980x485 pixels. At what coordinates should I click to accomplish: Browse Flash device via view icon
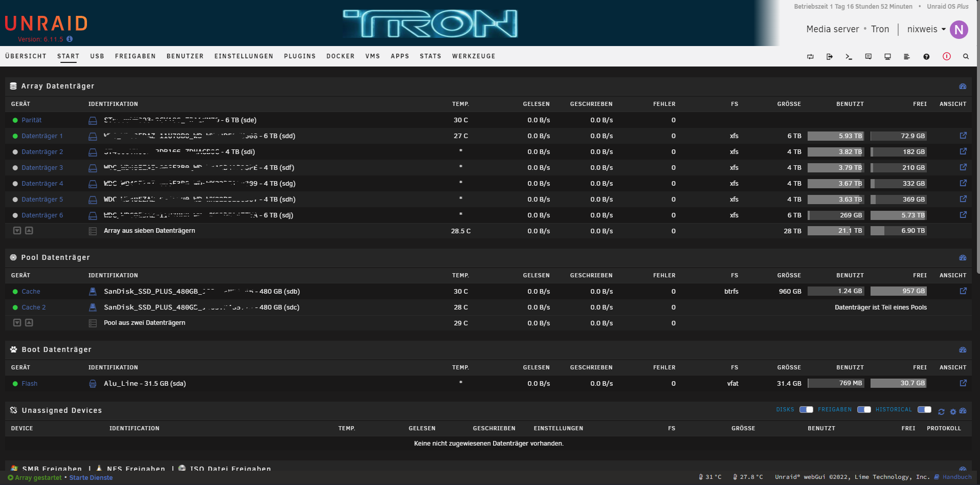tap(963, 383)
